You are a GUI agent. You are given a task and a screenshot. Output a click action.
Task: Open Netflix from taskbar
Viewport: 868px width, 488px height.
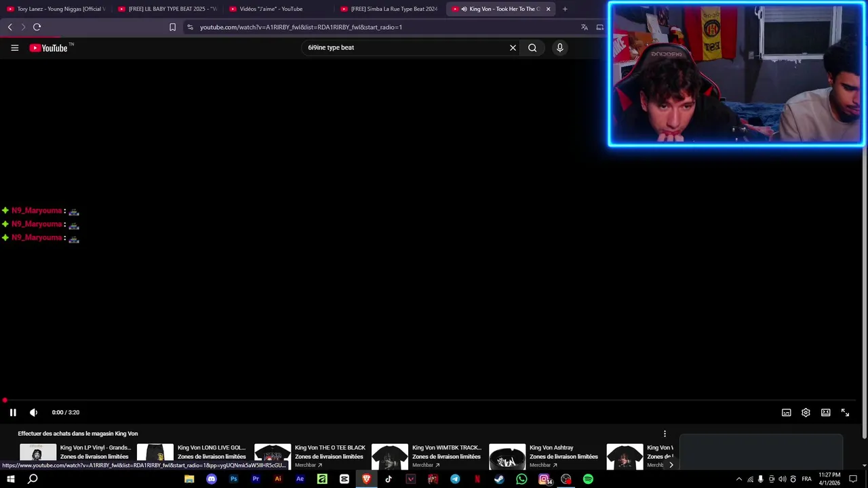477,479
